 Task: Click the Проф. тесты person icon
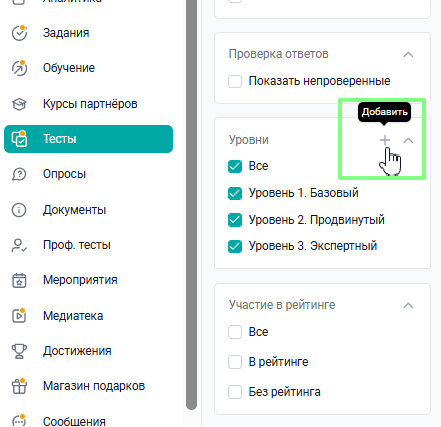point(19,245)
